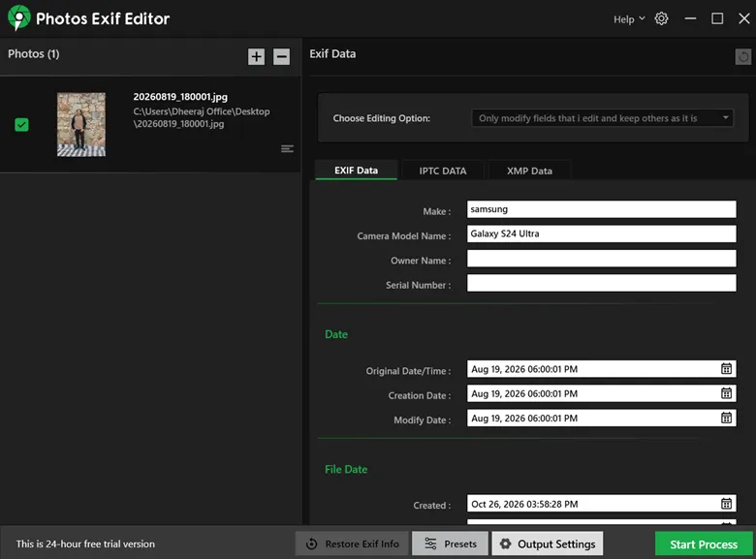This screenshot has height=559, width=756.
Task: Open the Help menu
Action: pyautogui.click(x=629, y=19)
